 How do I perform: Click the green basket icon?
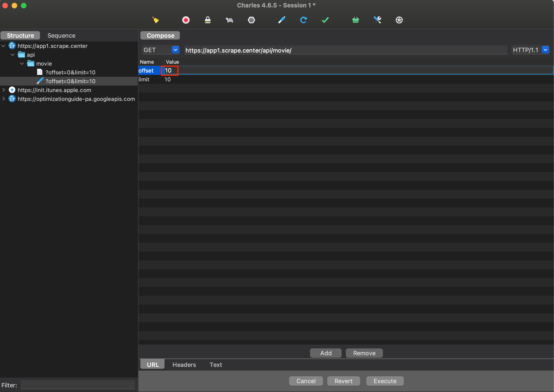355,20
